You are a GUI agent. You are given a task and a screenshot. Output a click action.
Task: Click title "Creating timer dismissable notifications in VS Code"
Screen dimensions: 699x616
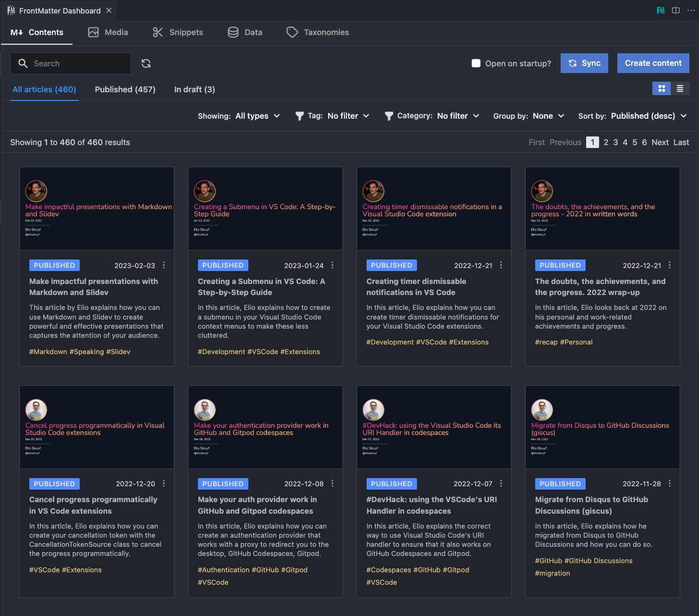tap(416, 287)
